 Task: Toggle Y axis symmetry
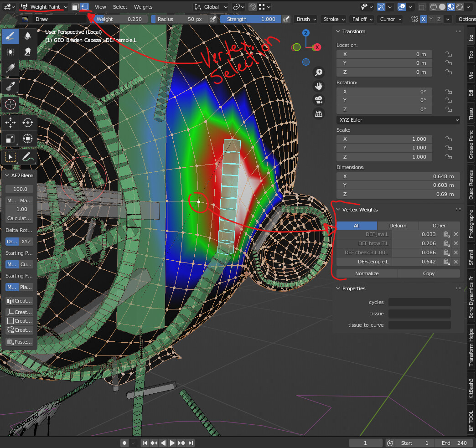pos(431,19)
